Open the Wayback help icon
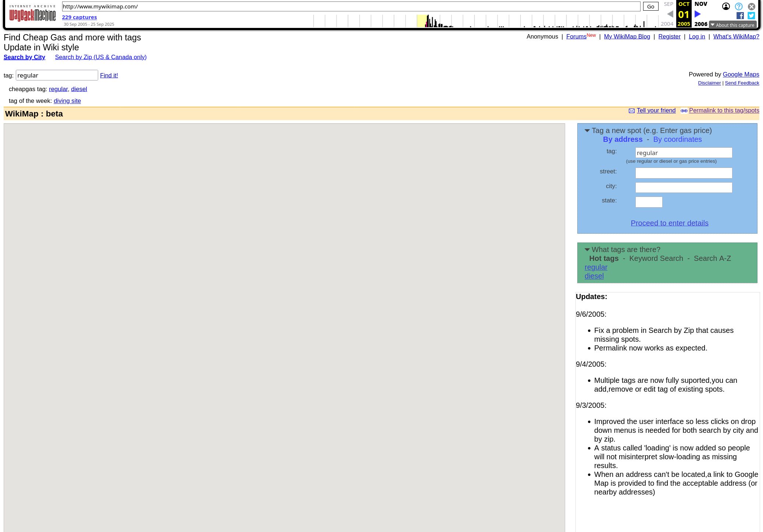Screen dimensions: 763x532 click(739, 6)
